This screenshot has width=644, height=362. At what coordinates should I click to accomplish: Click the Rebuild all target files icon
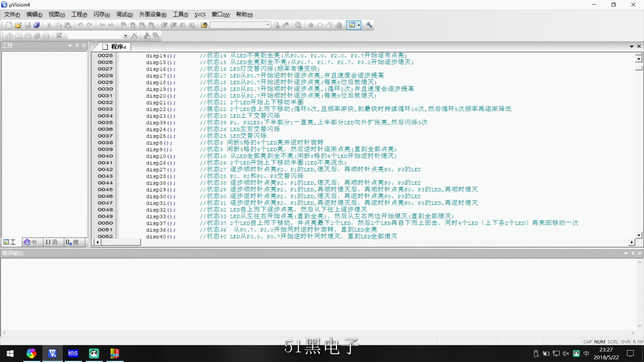point(27,36)
